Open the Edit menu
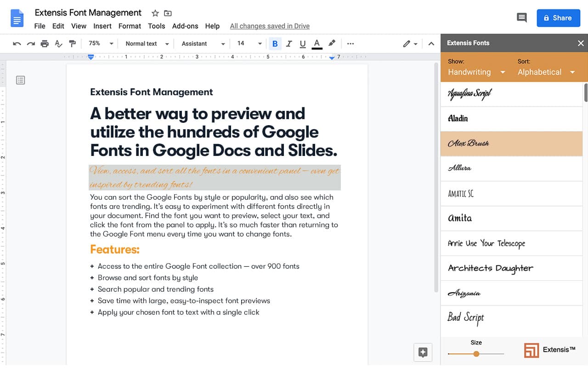 click(58, 26)
